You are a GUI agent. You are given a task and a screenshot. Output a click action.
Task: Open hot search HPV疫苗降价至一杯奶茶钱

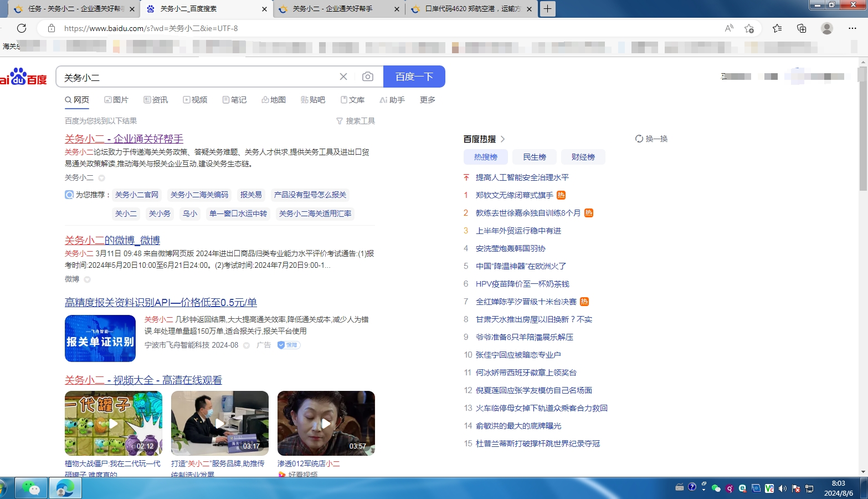click(x=522, y=284)
